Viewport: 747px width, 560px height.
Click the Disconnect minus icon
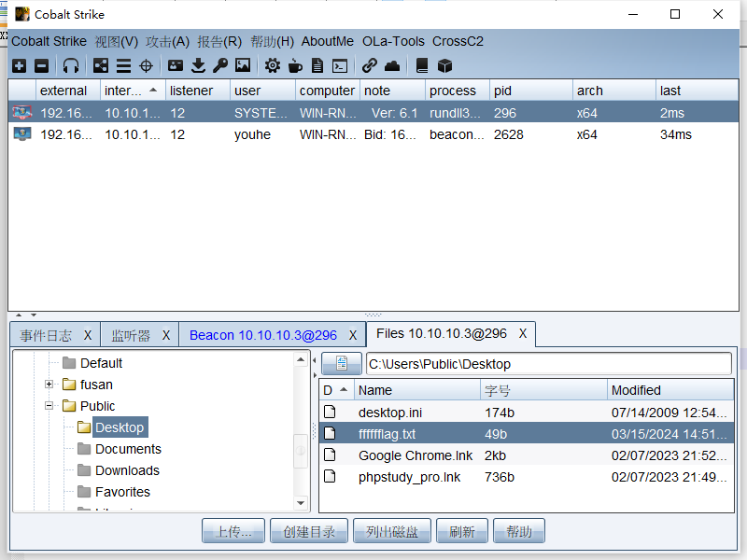pos(41,65)
